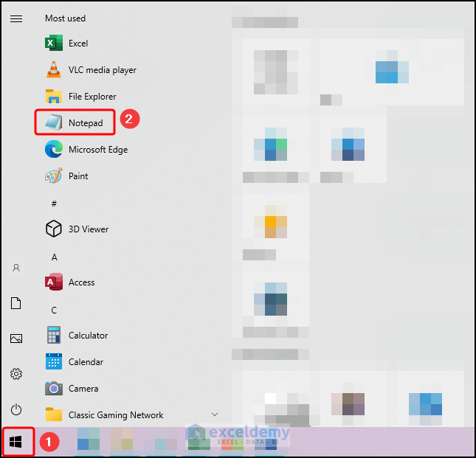Viewport: 476px width, 458px height.
Task: Open Documents from the Start sidebar
Action: [16, 303]
